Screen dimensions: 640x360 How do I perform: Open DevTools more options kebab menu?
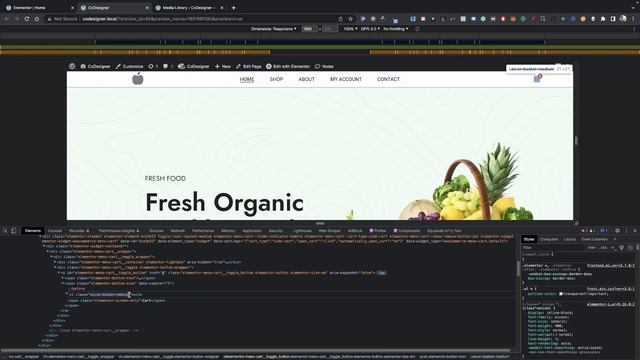(x=626, y=231)
